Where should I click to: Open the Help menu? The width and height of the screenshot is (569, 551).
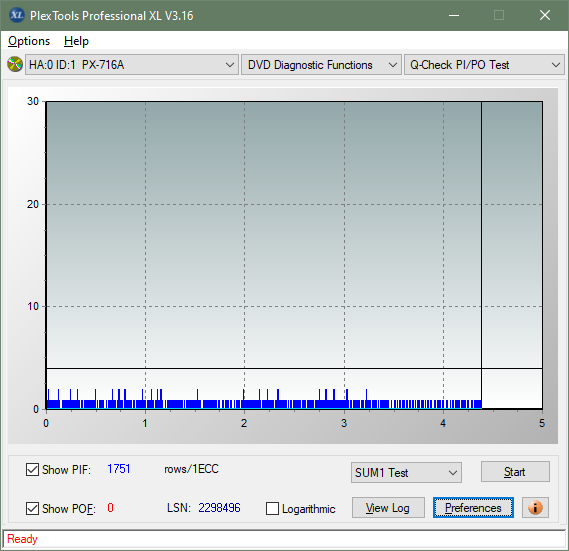[76, 41]
